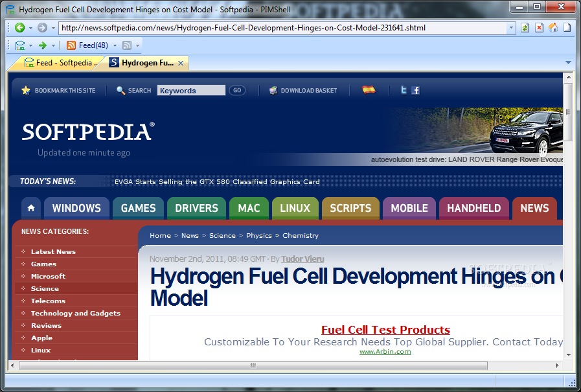The image size is (581, 392).
Task: Select Technology and Gadgets category
Action: coord(76,313)
